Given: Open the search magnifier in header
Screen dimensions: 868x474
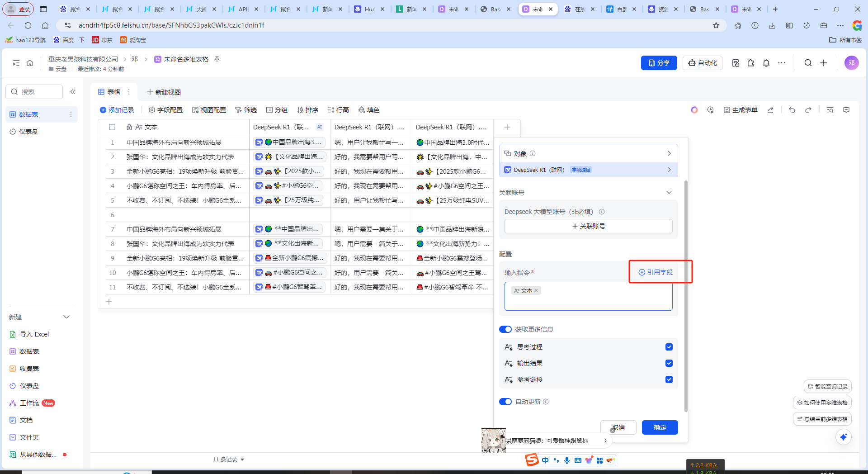Looking at the screenshot, I should (x=808, y=63).
